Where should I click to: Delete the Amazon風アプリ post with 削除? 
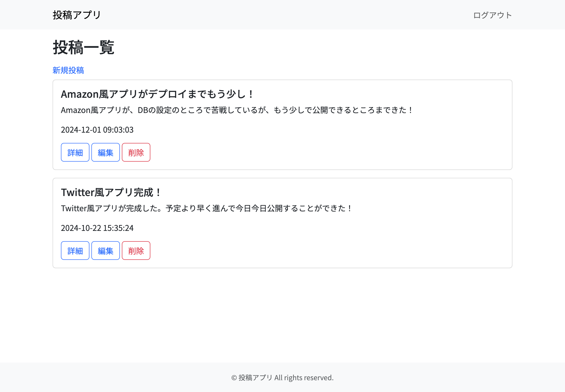point(136,153)
